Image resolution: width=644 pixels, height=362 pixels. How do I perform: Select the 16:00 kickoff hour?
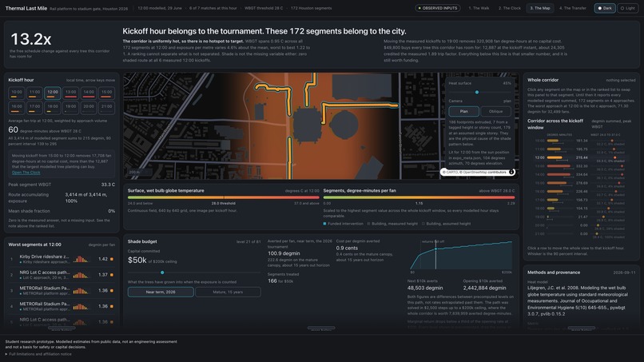[x=17, y=108]
